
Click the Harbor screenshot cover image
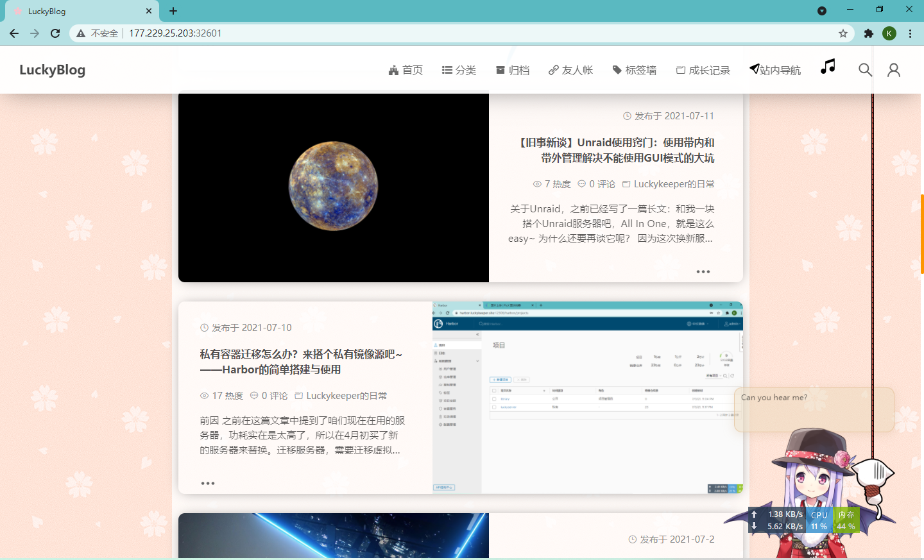[x=588, y=398]
